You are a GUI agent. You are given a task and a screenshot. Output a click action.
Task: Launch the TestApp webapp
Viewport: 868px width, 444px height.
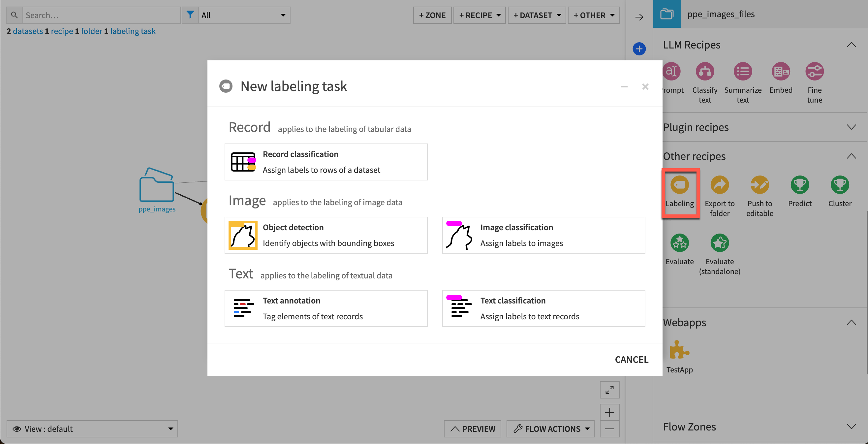point(680,352)
